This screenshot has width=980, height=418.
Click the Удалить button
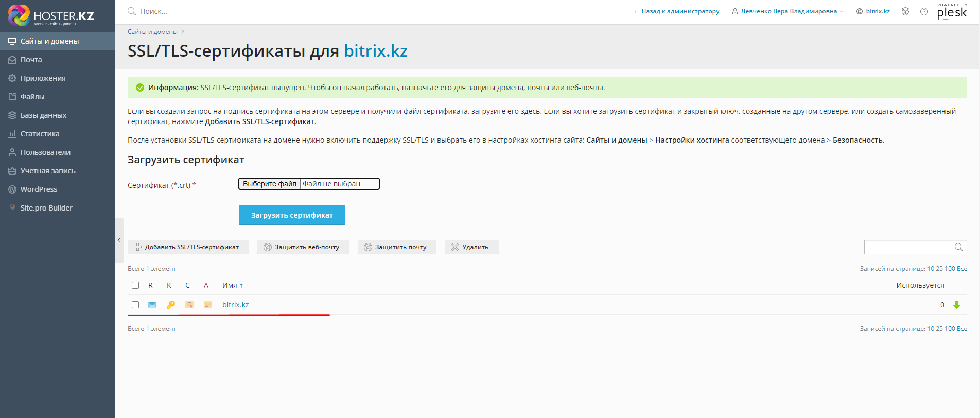(x=471, y=247)
